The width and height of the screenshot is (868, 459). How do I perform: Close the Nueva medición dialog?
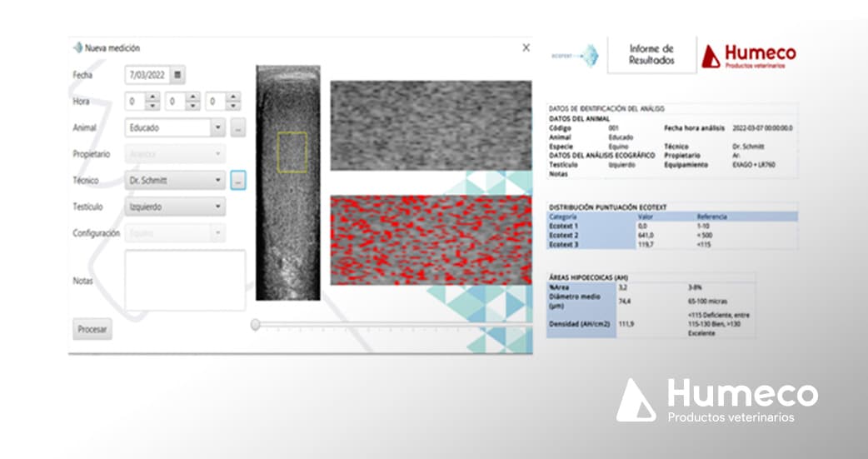point(526,48)
